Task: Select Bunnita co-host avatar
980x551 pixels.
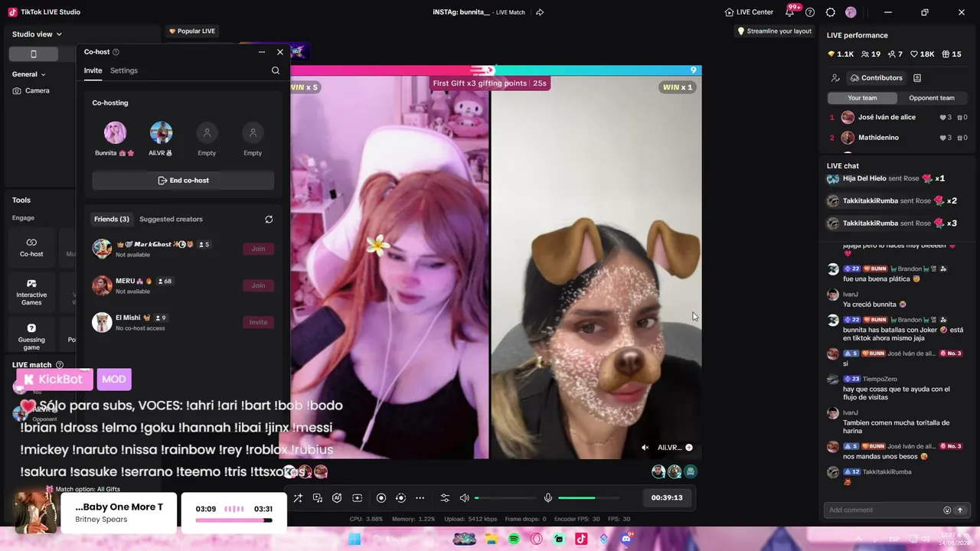Action: pyautogui.click(x=115, y=133)
